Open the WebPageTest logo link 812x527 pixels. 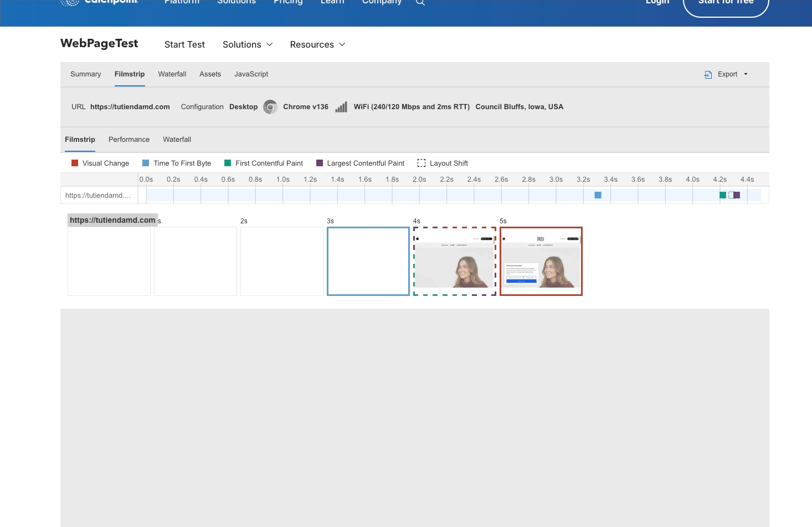point(99,43)
